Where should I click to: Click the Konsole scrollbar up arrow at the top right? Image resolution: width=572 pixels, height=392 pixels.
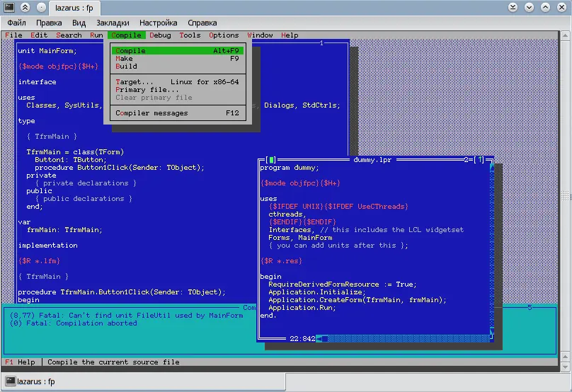[x=565, y=36]
